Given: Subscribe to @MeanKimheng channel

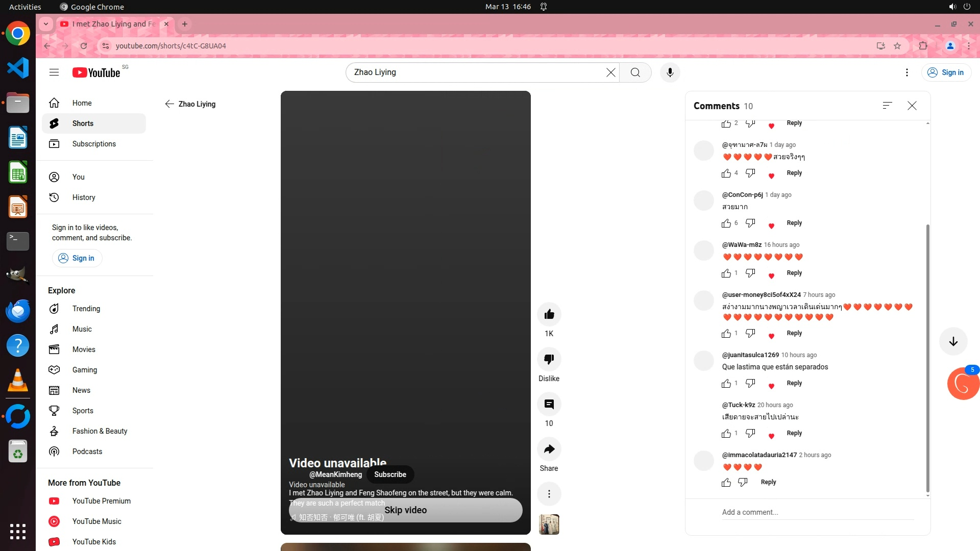Looking at the screenshot, I should tap(390, 474).
